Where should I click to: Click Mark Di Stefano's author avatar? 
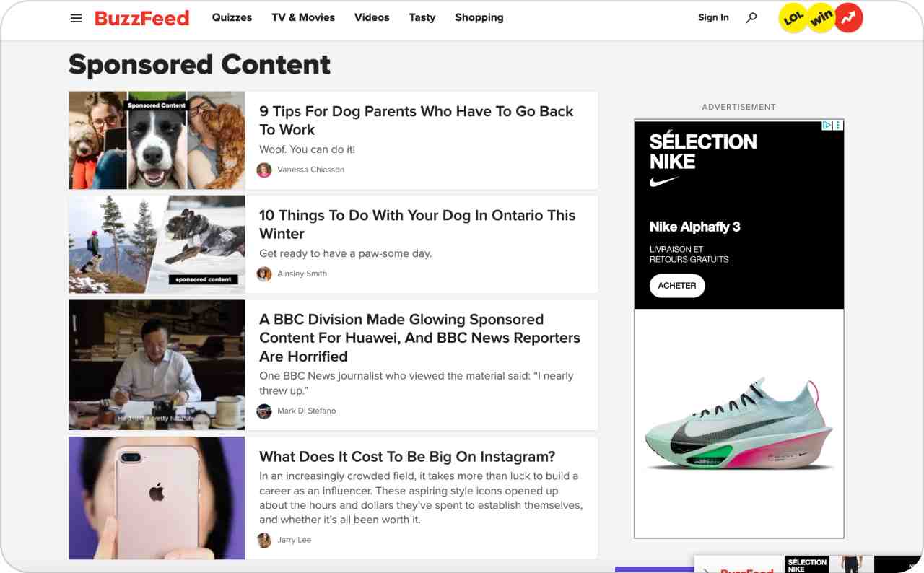point(264,411)
